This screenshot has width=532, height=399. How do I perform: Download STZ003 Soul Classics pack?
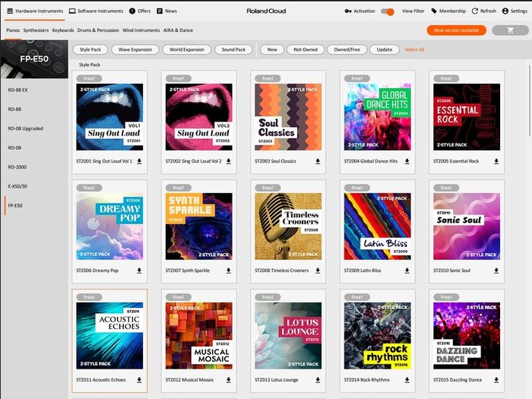click(318, 161)
